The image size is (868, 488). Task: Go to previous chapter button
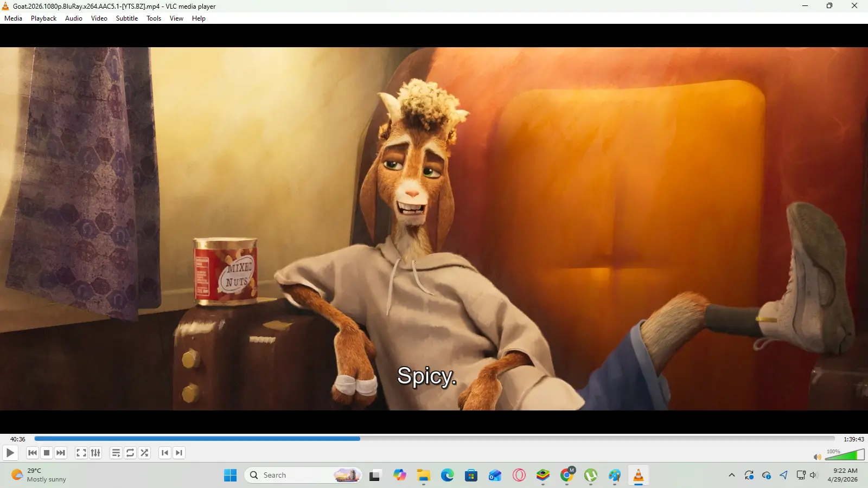pyautogui.click(x=165, y=453)
